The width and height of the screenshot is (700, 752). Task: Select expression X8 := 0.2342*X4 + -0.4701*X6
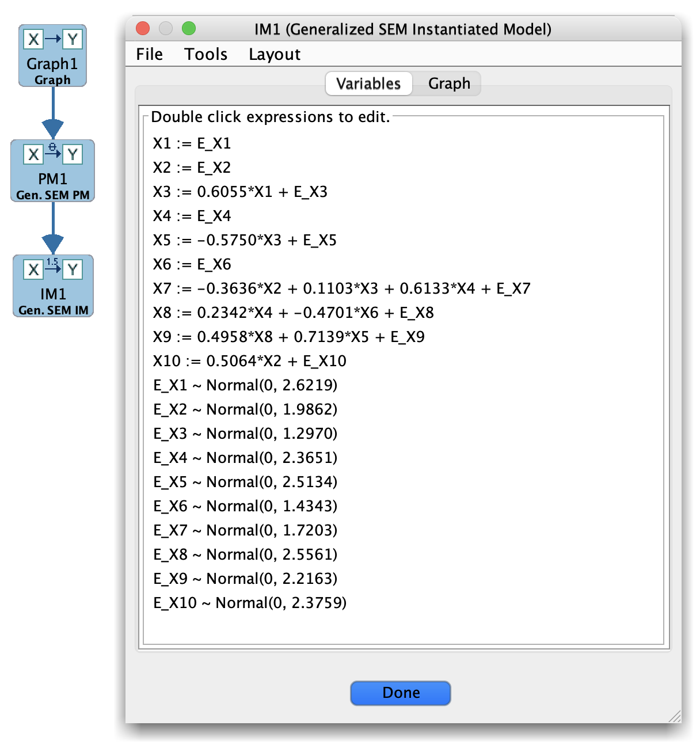pos(293,313)
